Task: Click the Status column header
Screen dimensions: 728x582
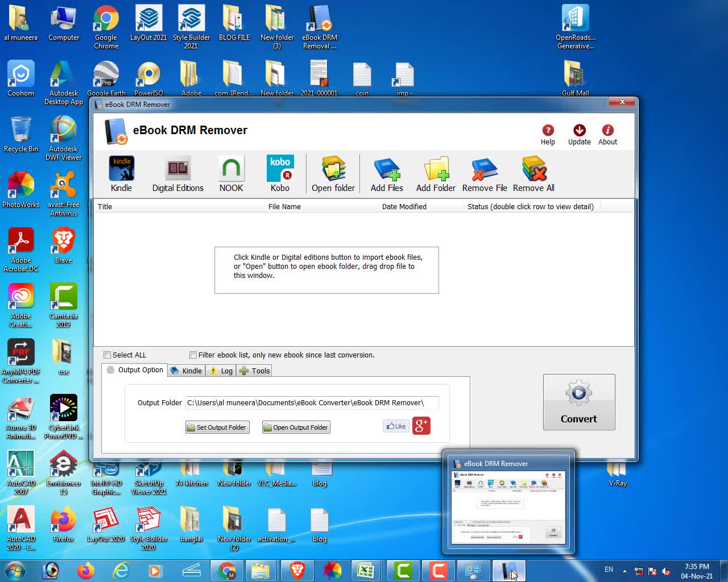Action: tap(532, 206)
